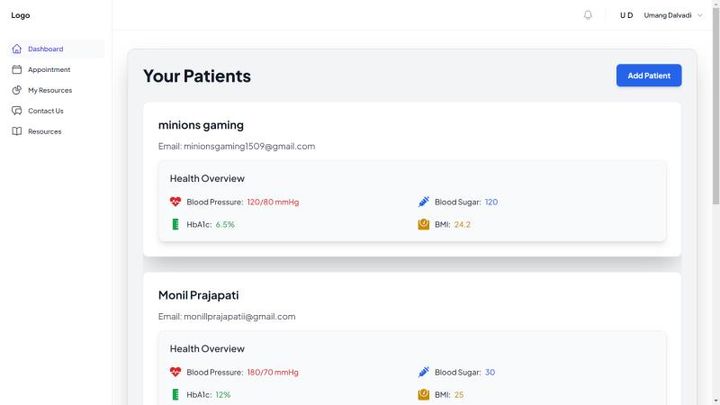This screenshot has width=720, height=405.
Task: Expand the Umang Dalvadi user dropdown chevron
Action: point(700,15)
